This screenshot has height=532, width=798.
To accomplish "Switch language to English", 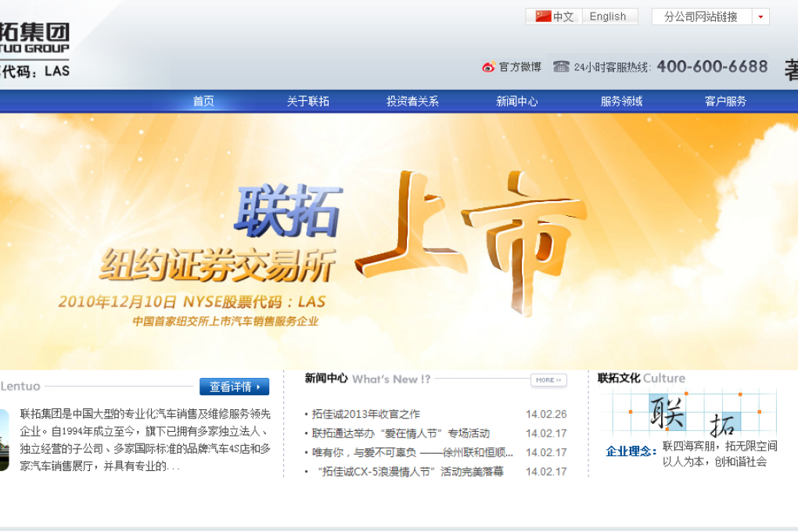I will coord(608,16).
